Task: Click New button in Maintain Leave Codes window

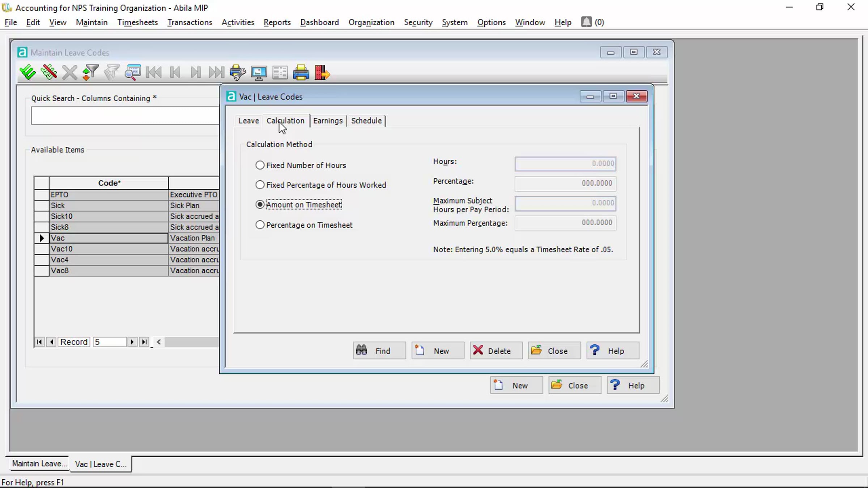Action: [516, 385]
